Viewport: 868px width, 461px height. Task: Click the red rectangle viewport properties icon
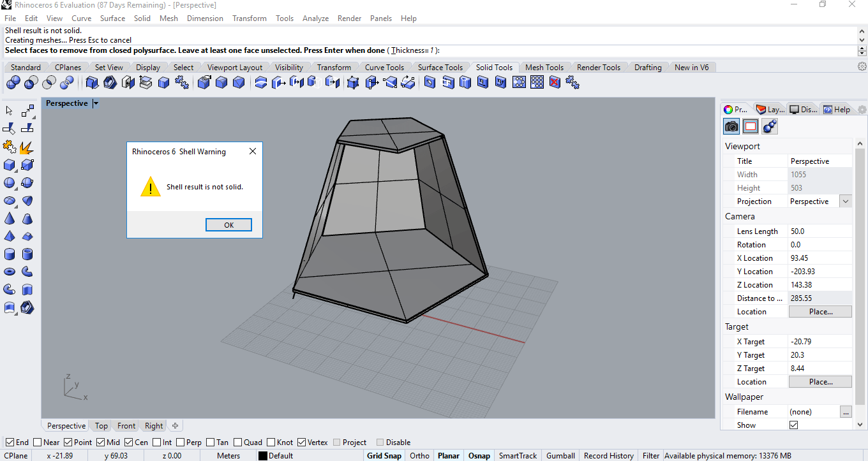(751, 126)
